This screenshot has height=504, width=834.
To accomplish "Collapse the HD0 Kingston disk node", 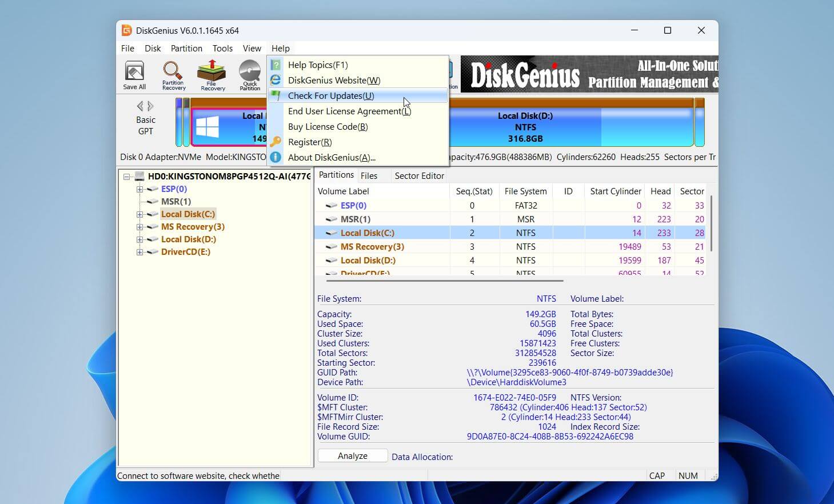I will 127,177.
